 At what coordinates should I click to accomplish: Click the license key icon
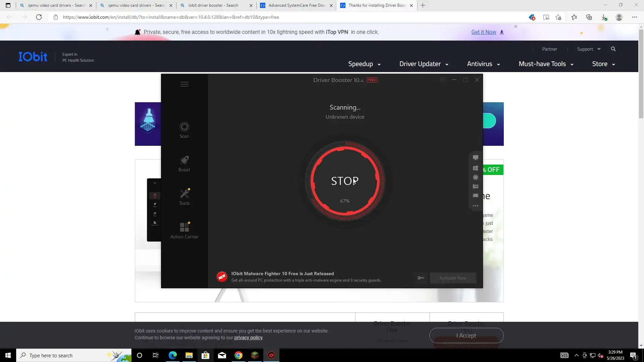421,278
